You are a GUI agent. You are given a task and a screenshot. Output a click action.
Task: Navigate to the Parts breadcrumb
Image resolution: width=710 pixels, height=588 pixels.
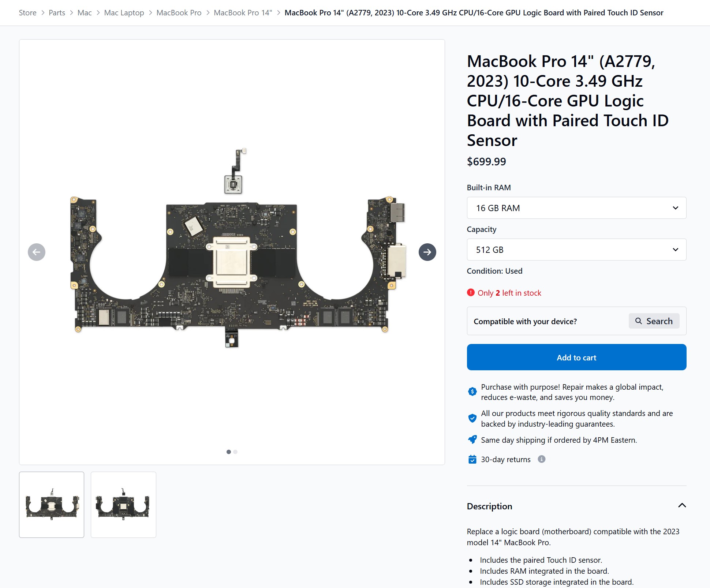point(57,12)
